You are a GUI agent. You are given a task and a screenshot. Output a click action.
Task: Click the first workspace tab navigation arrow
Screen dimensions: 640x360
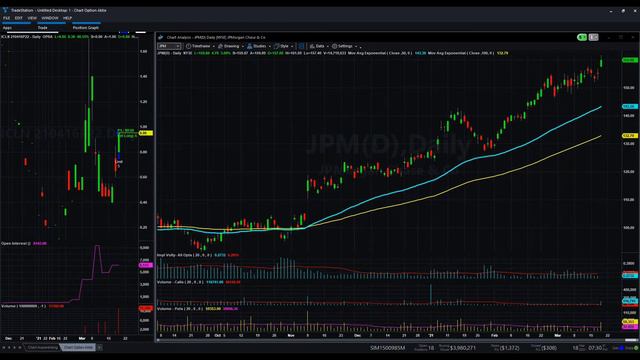pyautogui.click(x=4, y=348)
